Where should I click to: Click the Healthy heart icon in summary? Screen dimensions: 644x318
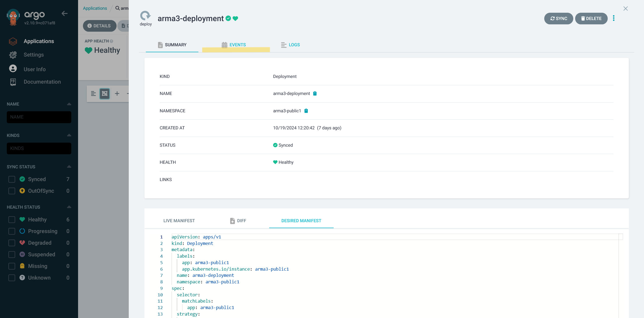275,162
